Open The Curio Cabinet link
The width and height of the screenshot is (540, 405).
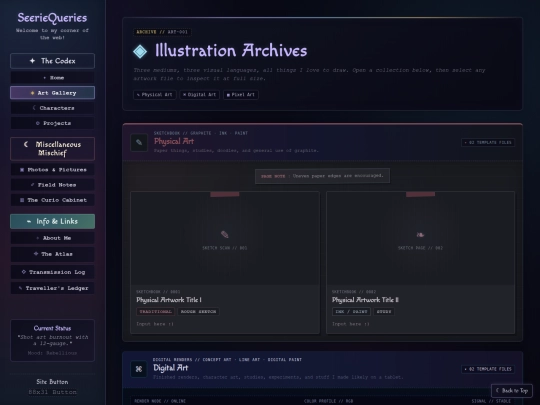[52, 200]
